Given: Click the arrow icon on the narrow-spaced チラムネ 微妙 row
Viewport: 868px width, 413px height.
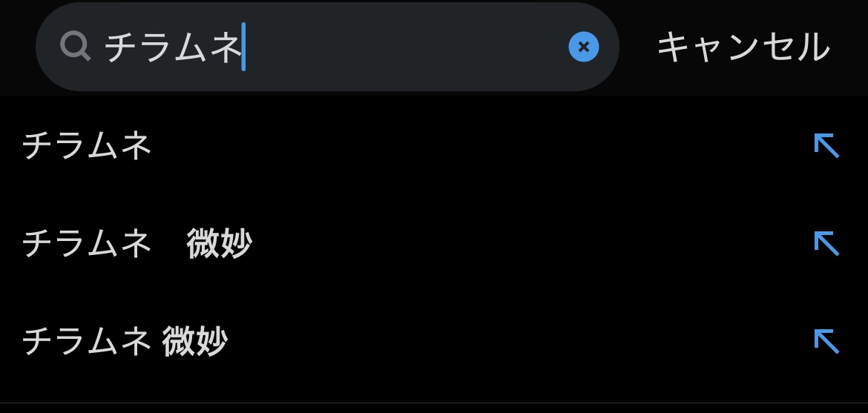Looking at the screenshot, I should click(826, 341).
